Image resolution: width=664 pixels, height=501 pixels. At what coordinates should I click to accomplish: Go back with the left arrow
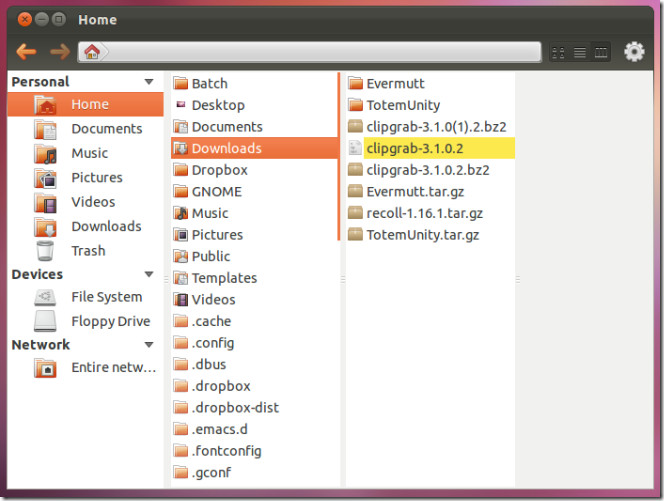(26, 52)
